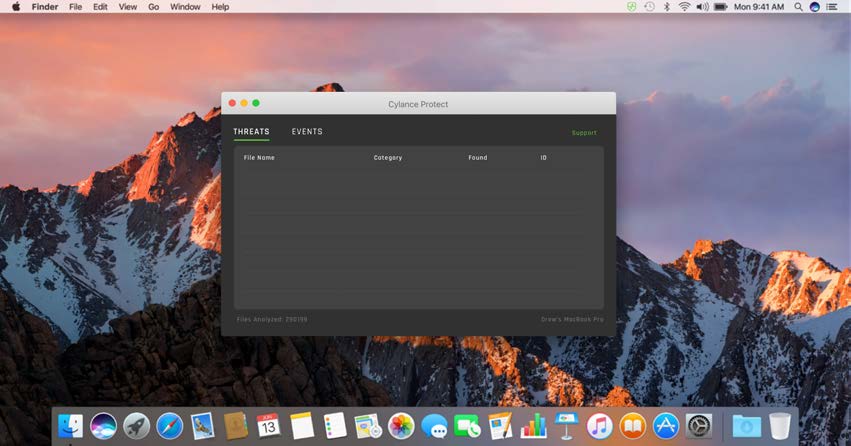Image resolution: width=851 pixels, height=446 pixels.
Task: Launch Keynote from the Dock
Action: (x=567, y=425)
